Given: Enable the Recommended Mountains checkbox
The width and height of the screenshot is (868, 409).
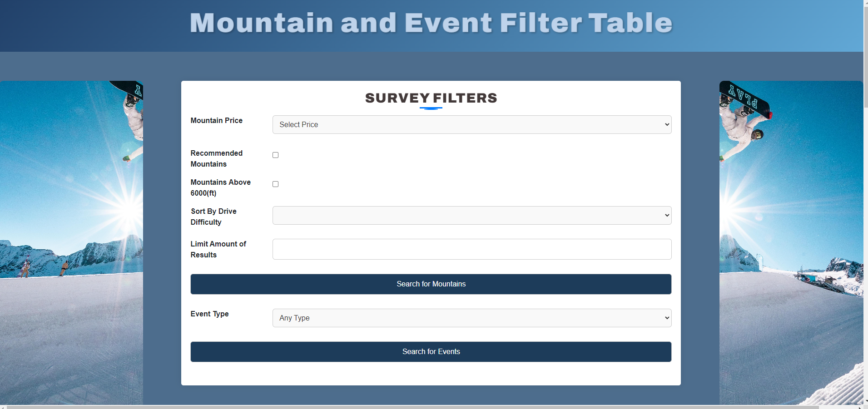Looking at the screenshot, I should coord(275,155).
